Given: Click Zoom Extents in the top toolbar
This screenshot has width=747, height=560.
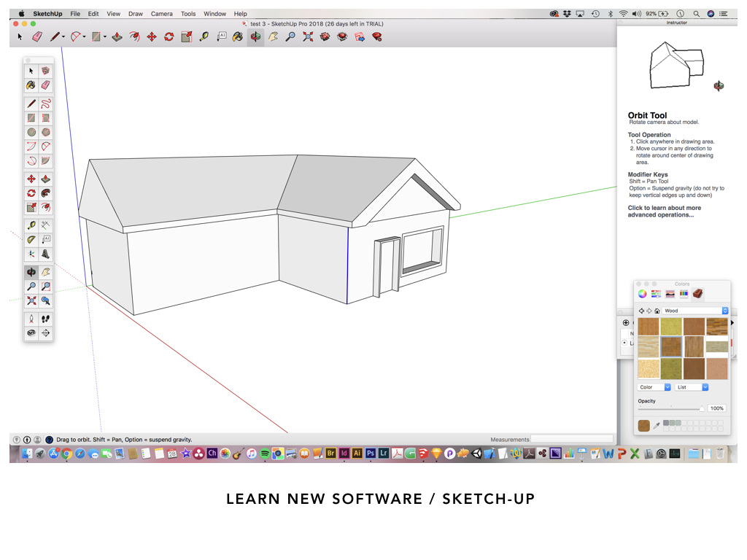Looking at the screenshot, I should [308, 36].
